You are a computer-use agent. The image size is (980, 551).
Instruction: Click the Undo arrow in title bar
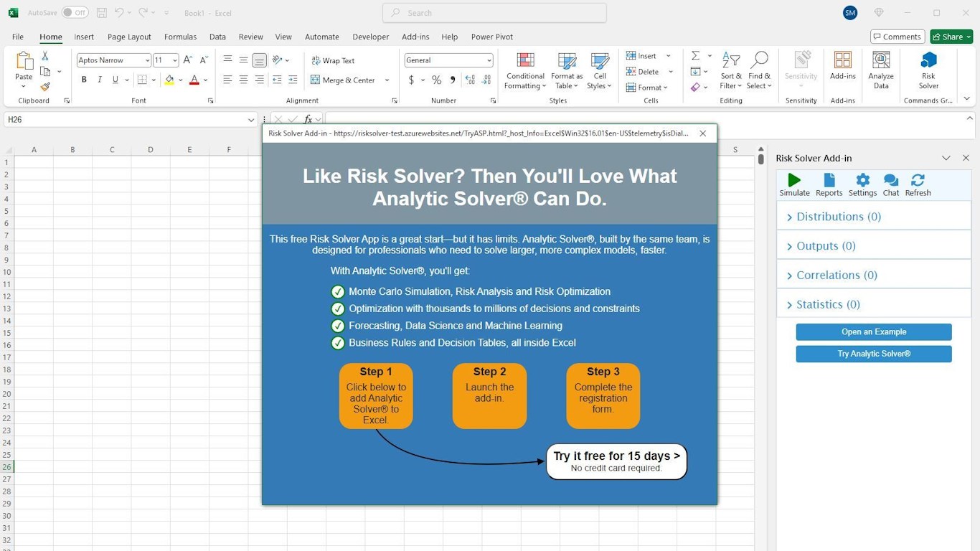click(120, 13)
